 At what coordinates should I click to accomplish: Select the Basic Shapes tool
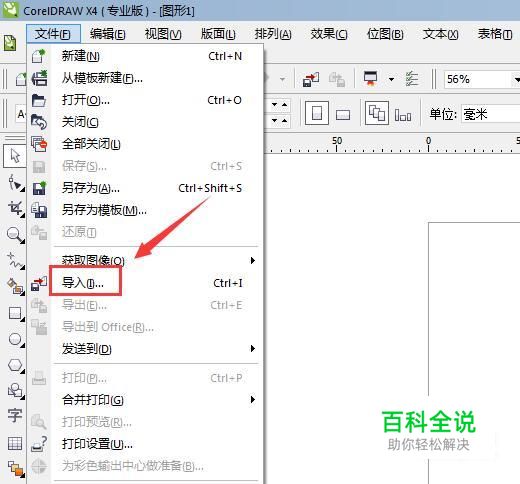click(x=15, y=391)
